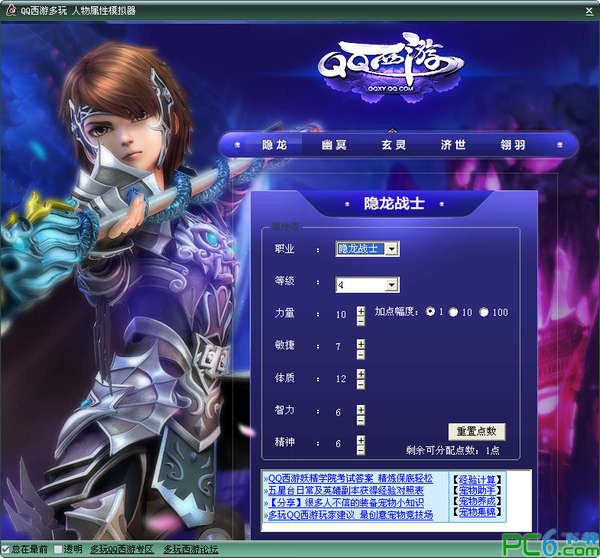Image resolution: width=600 pixels, height=558 pixels.
Task: Decrease 力量 with the minus button
Action: [361, 321]
